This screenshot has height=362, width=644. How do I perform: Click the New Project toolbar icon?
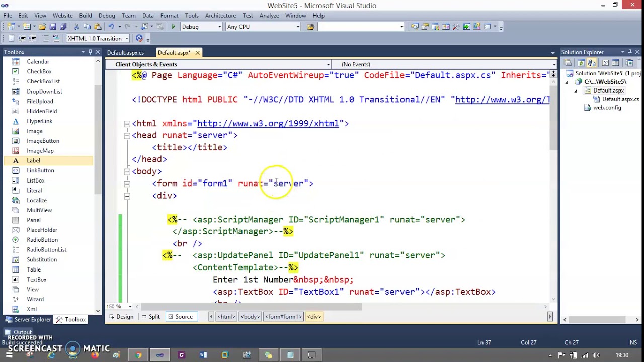pyautogui.click(x=11, y=27)
